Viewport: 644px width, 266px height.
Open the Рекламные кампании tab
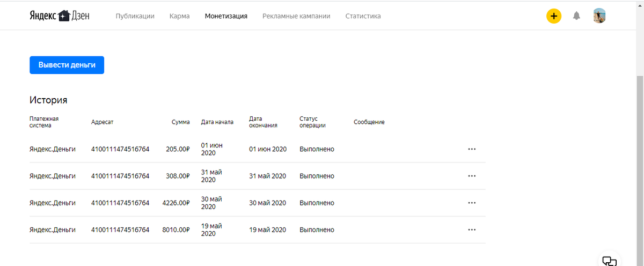296,16
